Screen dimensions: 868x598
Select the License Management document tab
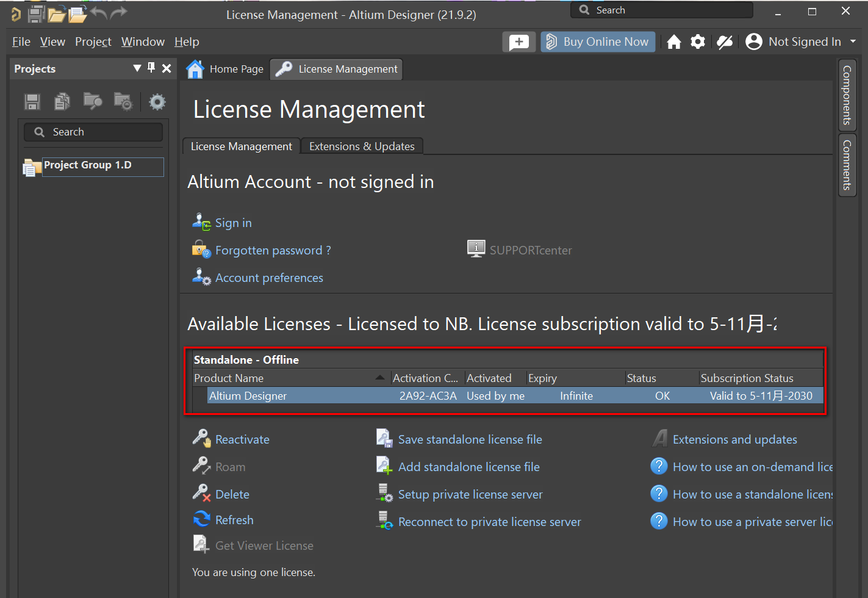(x=336, y=69)
